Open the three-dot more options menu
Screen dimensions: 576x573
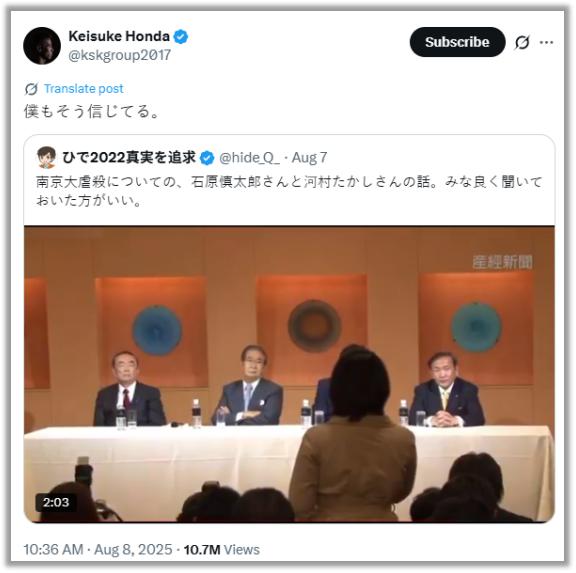click(546, 42)
